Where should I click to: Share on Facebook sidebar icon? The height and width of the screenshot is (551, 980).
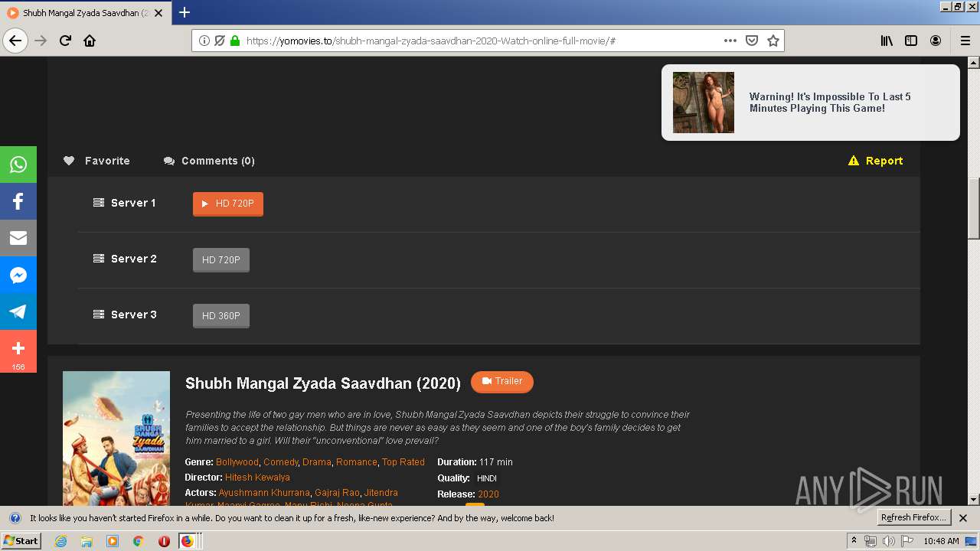tap(18, 201)
